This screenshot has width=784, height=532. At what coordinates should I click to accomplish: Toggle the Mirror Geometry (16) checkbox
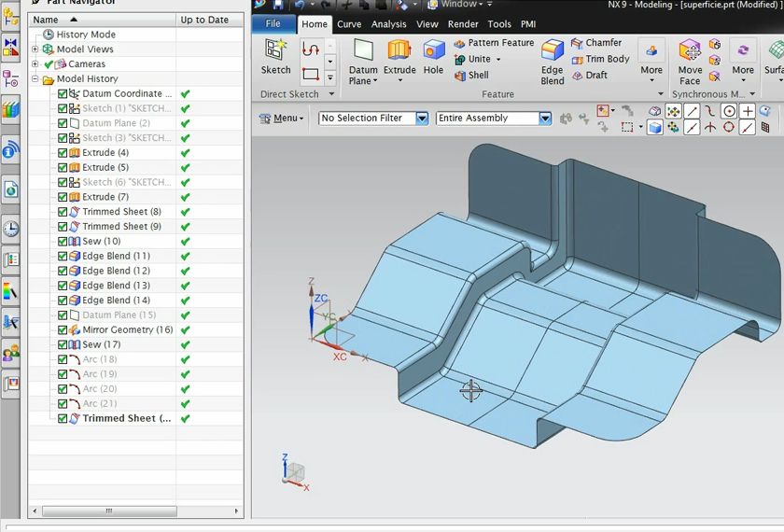click(x=63, y=330)
